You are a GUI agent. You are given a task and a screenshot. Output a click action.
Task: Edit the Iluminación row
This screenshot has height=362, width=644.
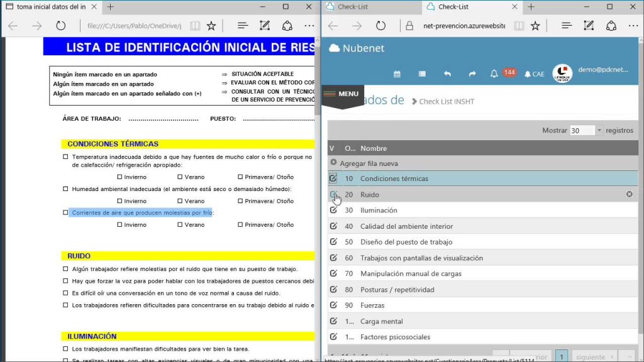333,210
